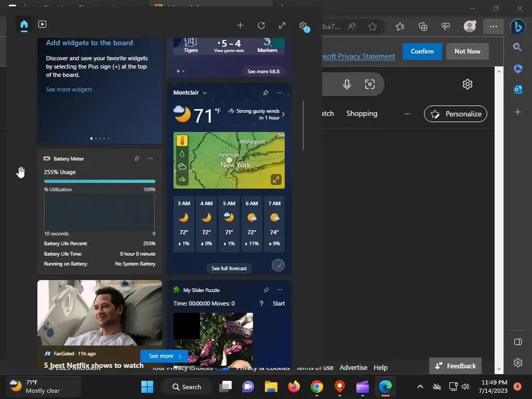The height and width of the screenshot is (399, 532).
Task: Click the See full forecast button
Action: tap(229, 269)
